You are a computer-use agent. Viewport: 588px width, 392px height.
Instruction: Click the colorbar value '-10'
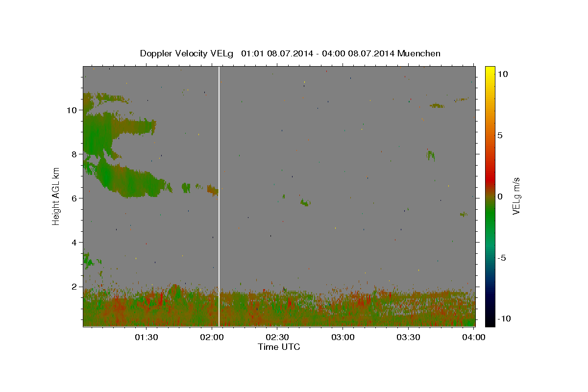(x=504, y=318)
